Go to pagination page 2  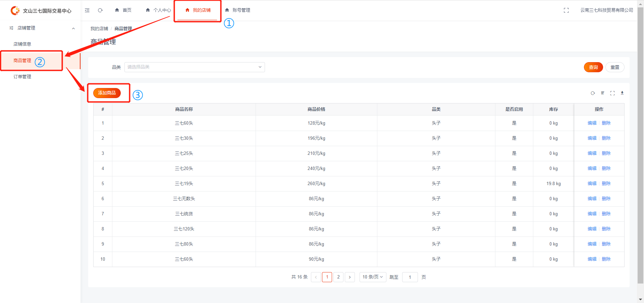coord(338,277)
